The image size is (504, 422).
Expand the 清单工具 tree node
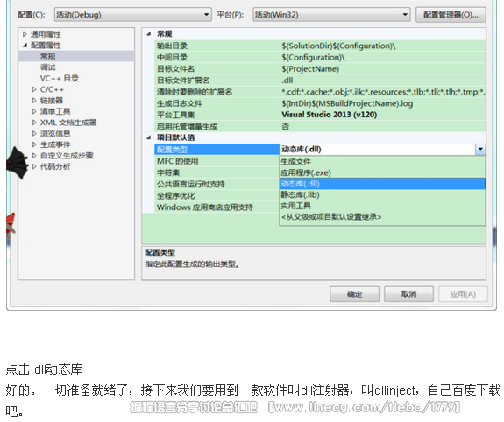(x=34, y=111)
